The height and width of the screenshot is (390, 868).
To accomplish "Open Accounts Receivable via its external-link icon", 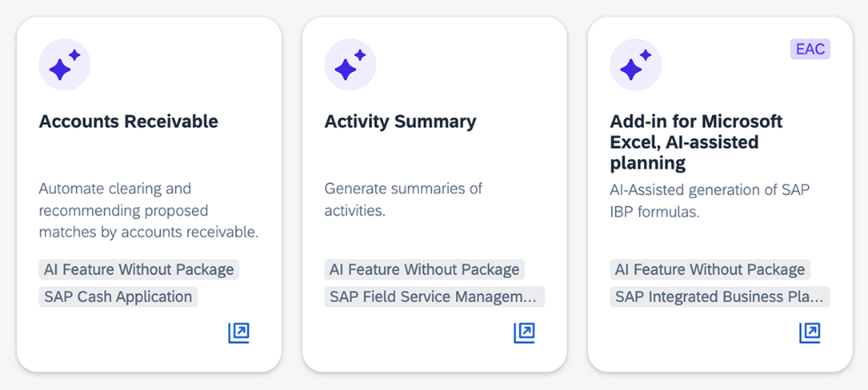I will click(x=239, y=333).
